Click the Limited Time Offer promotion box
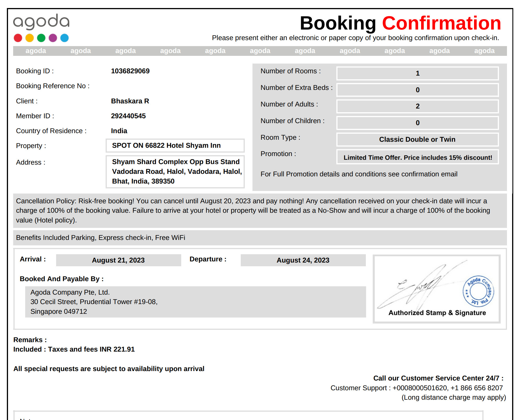 click(417, 157)
